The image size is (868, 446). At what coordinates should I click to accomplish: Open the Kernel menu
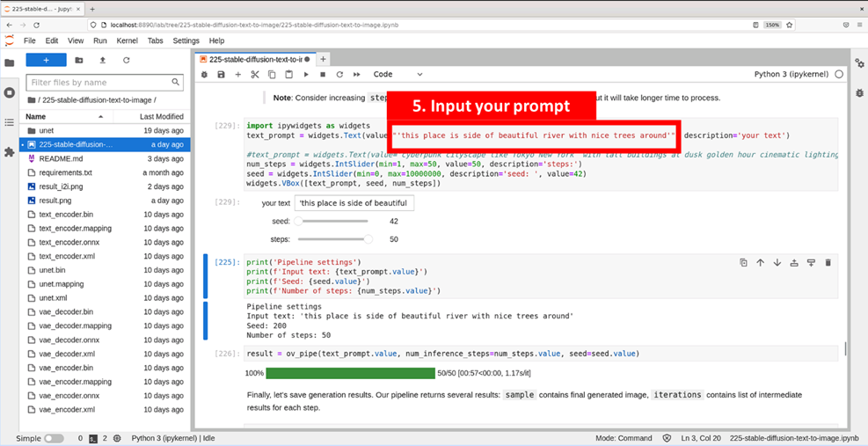[128, 40]
